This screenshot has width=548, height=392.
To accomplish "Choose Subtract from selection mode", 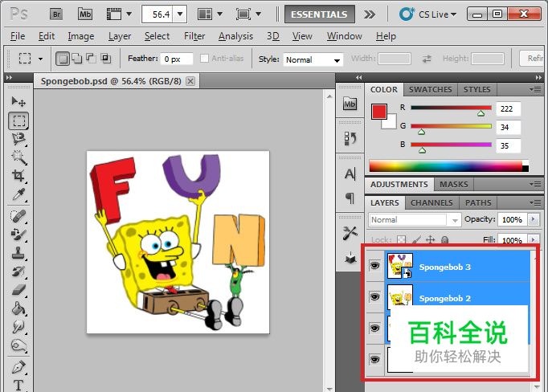I will click(x=91, y=58).
